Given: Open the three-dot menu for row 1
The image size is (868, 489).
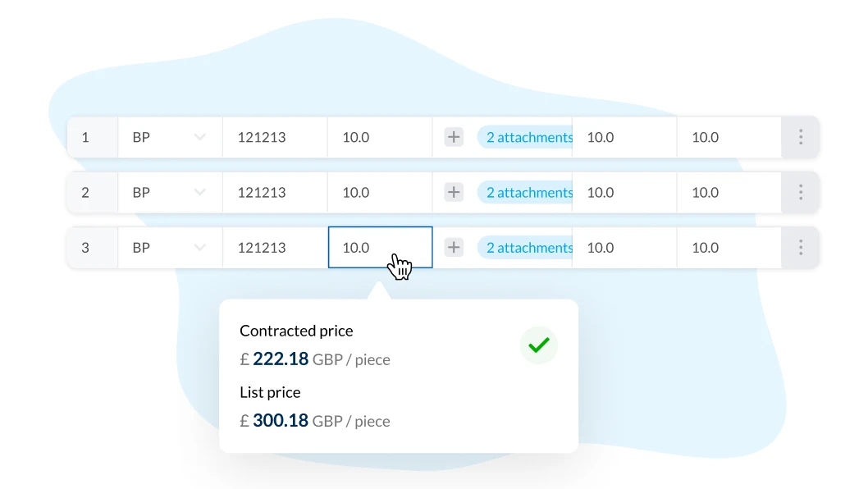Looking at the screenshot, I should click(x=801, y=137).
